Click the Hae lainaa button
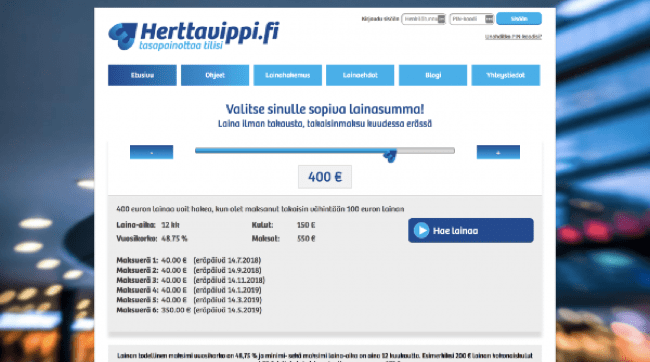This screenshot has width=650, height=362. pos(471,231)
